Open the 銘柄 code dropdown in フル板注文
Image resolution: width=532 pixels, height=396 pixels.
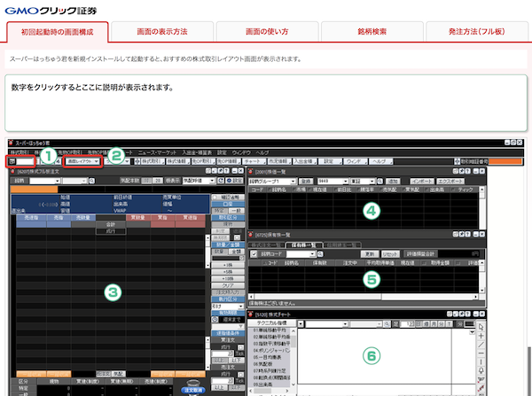point(44,181)
